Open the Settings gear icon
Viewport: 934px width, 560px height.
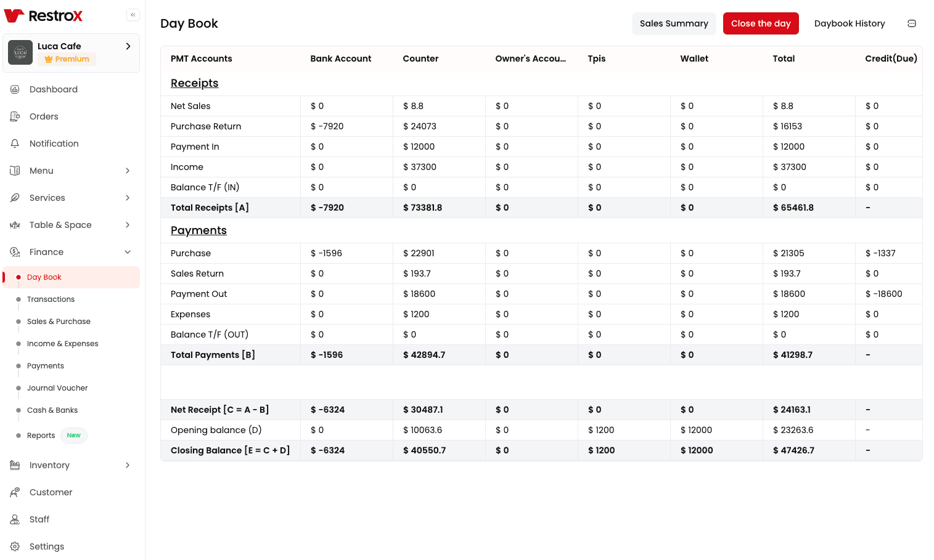click(x=15, y=546)
